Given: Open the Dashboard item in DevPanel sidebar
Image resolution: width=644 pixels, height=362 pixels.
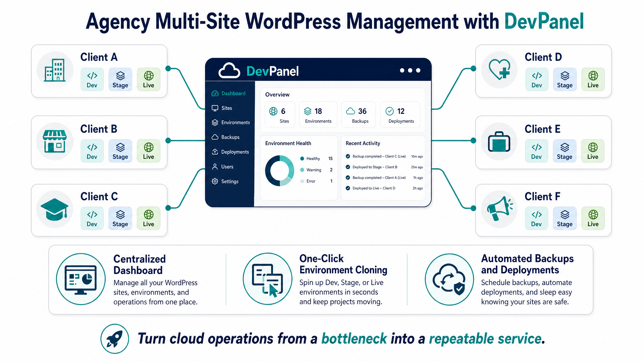Looking at the screenshot, I should pos(228,94).
